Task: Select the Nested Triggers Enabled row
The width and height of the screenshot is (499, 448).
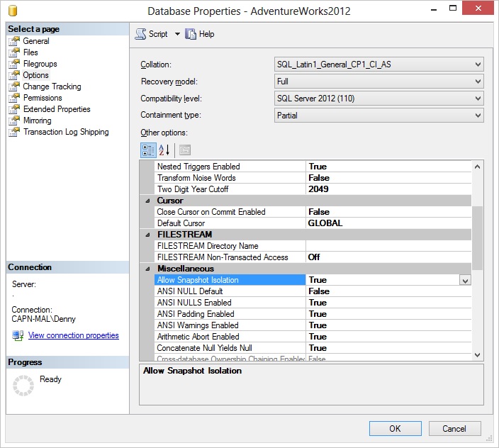Action: 313,167
